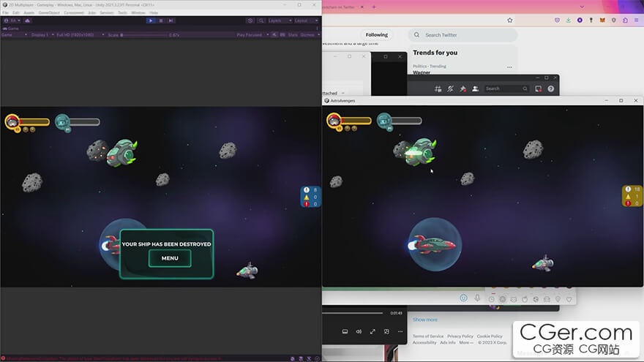This screenshot has height=362, width=644.
Task: Click the MENU button in destroyed dialog
Action: pyautogui.click(x=170, y=258)
